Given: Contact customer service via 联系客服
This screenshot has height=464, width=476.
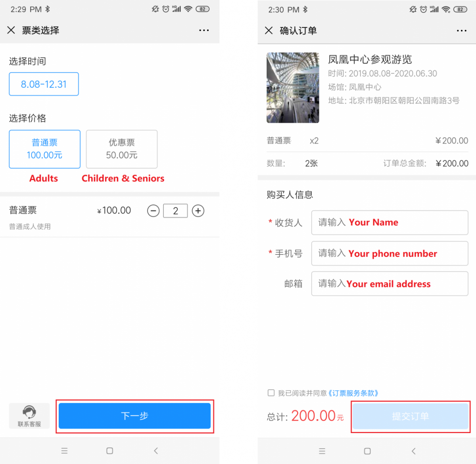Looking at the screenshot, I should [x=29, y=416].
